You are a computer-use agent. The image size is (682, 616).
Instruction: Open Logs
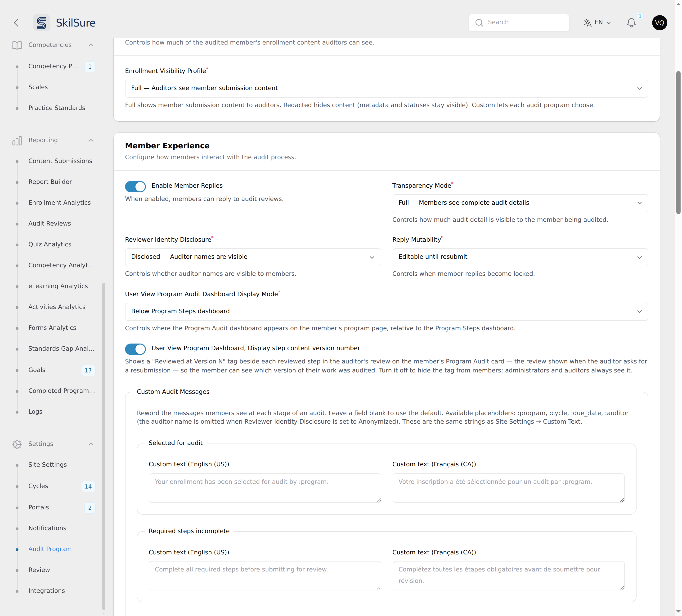click(x=35, y=412)
